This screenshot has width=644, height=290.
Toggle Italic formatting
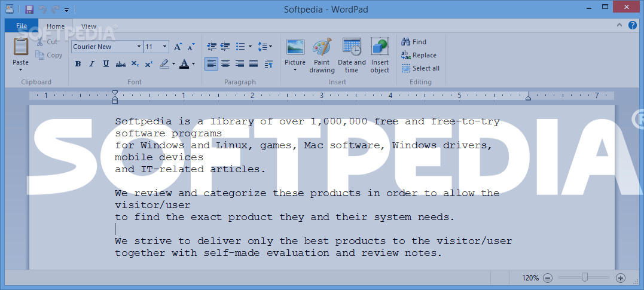[x=91, y=63]
